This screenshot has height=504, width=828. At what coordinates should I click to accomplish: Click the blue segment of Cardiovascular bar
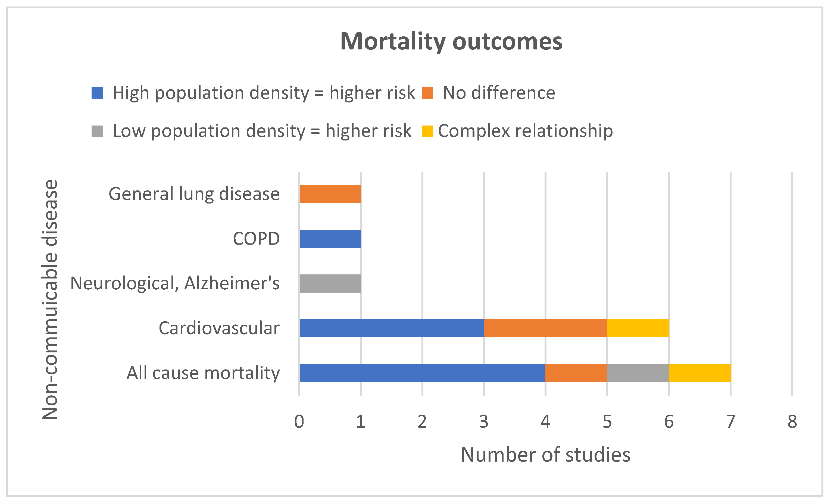coord(392,328)
